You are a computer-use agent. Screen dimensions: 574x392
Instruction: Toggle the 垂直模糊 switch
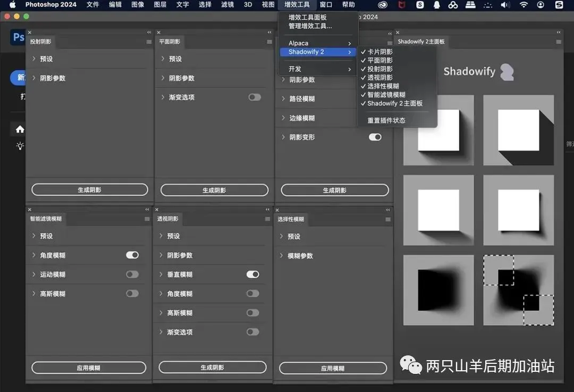(x=253, y=274)
